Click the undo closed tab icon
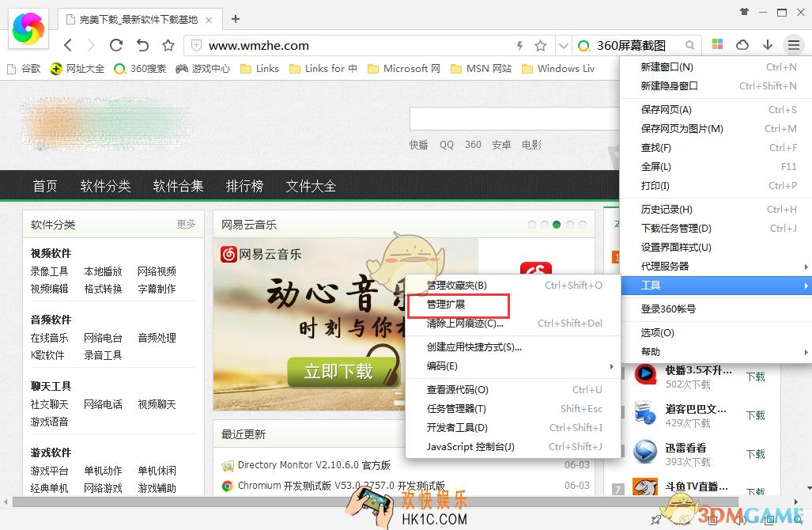Screen dimensions: 812x530 [x=142, y=45]
